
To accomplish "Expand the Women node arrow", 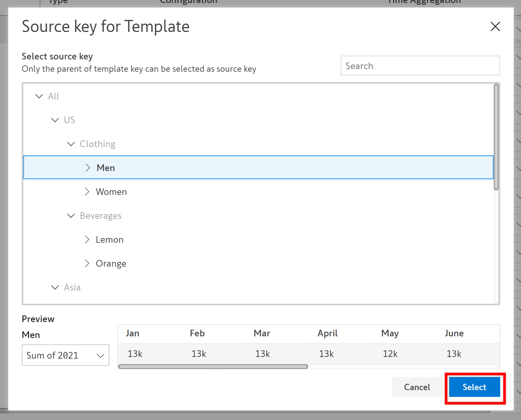I will (87, 192).
